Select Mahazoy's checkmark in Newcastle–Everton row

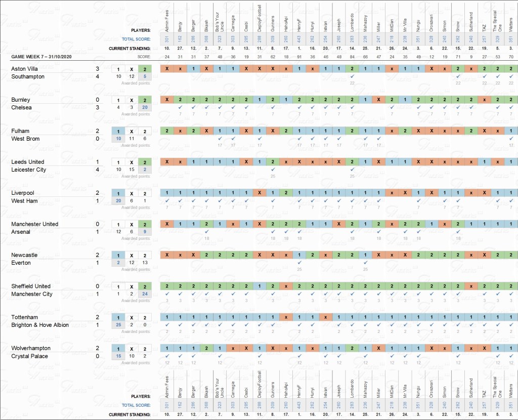click(x=365, y=263)
